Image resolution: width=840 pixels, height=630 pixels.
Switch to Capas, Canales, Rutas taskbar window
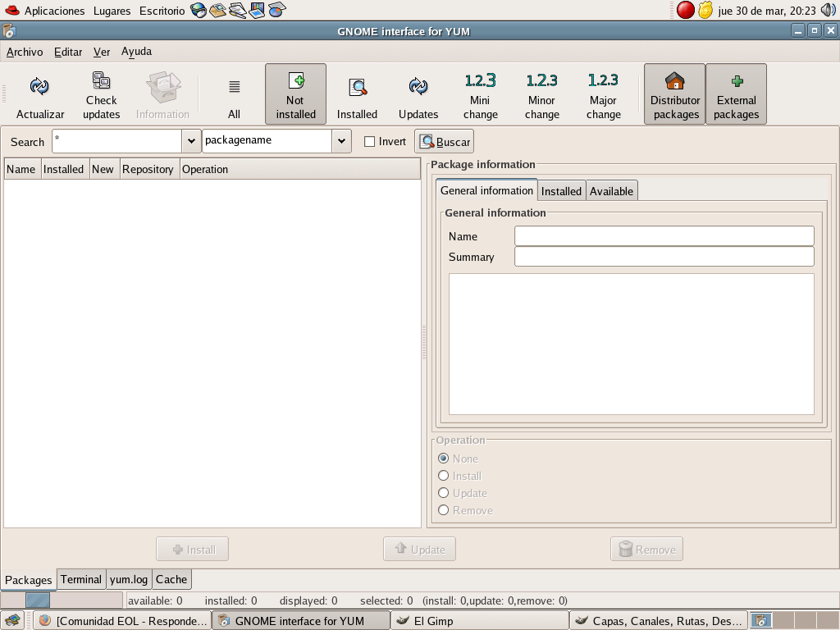point(659,621)
